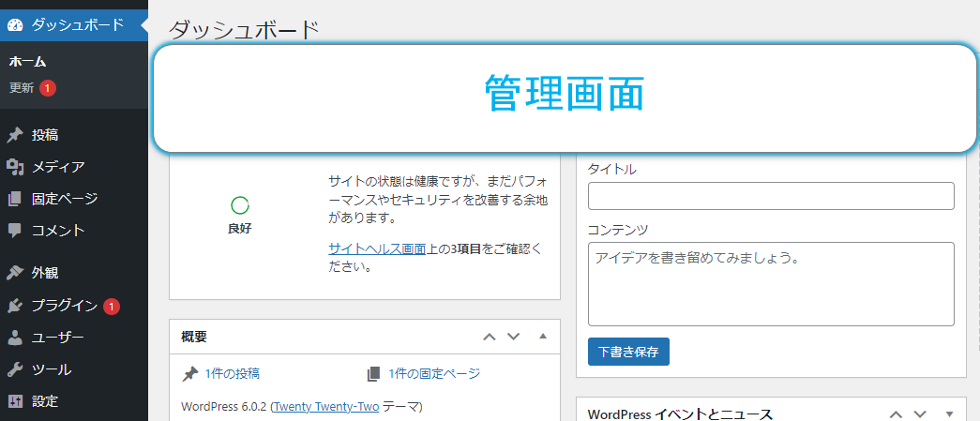980x421 pixels.
Task: Move WordPress イベントとニュース panel down
Action: click(920, 414)
